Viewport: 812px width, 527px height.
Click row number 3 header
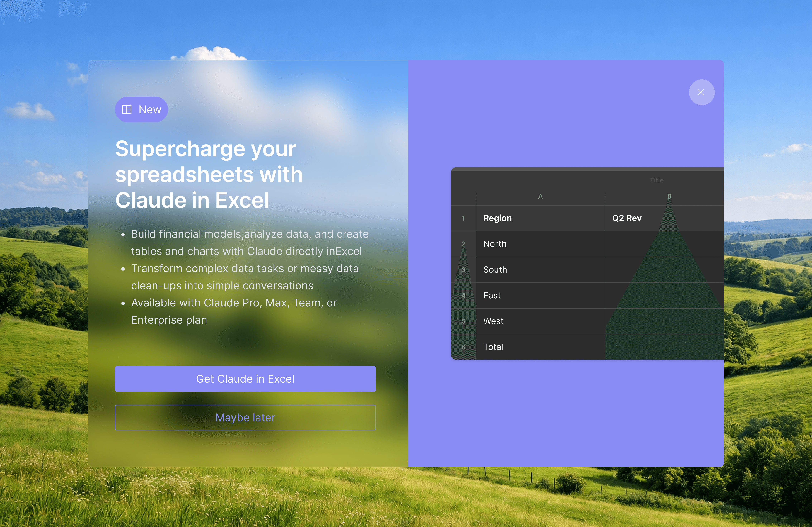463,270
